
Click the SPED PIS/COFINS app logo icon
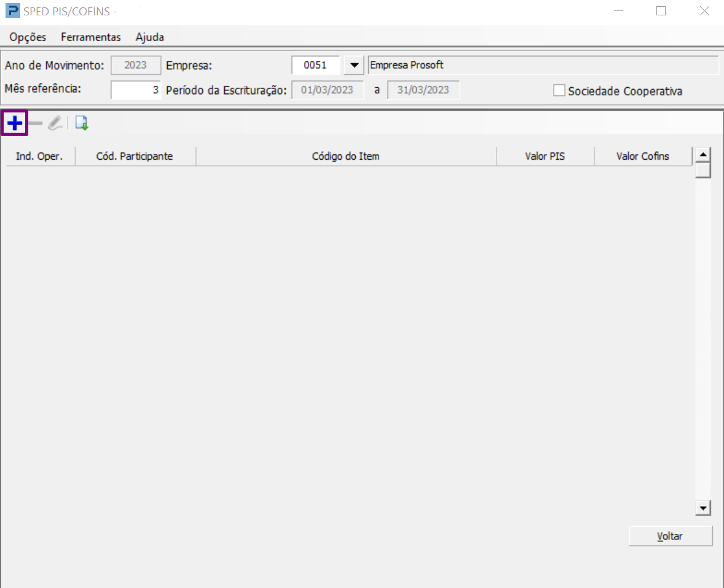point(13,10)
